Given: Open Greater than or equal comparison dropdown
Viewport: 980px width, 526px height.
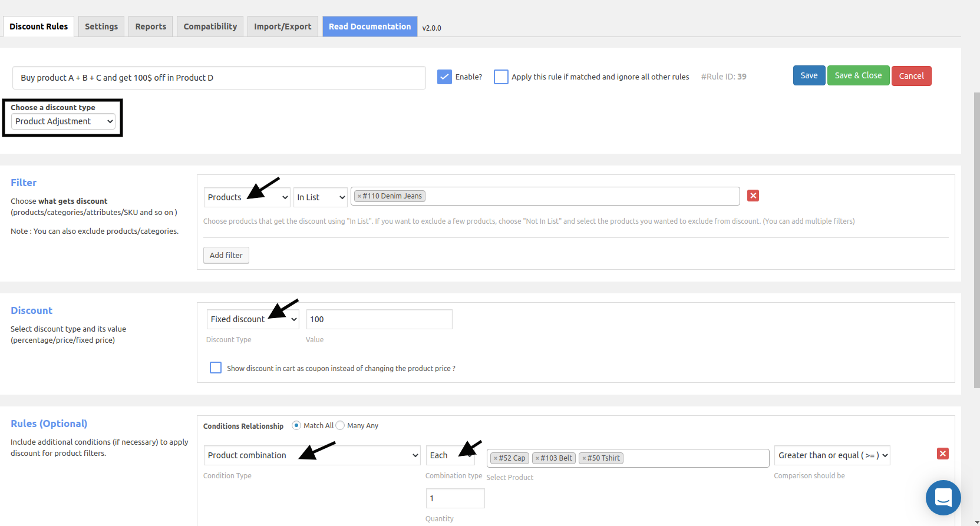Looking at the screenshot, I should pyautogui.click(x=832, y=455).
